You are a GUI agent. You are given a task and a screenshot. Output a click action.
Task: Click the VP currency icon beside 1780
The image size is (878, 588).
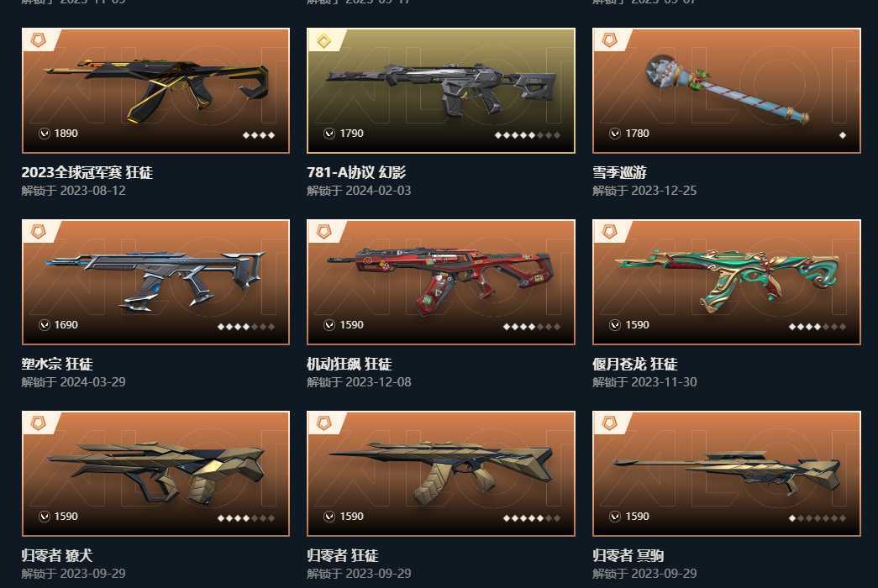pos(615,134)
